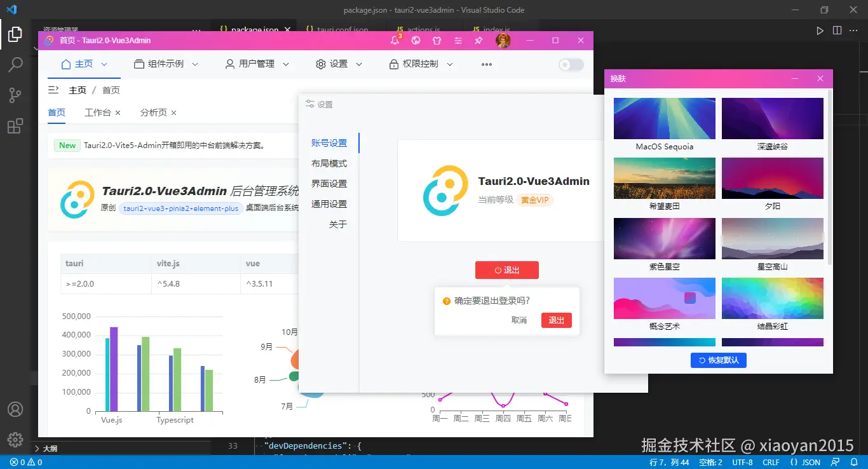Choose the 星空高山 wallpaper
Image resolution: width=868 pixels, height=469 pixels.
point(773,238)
